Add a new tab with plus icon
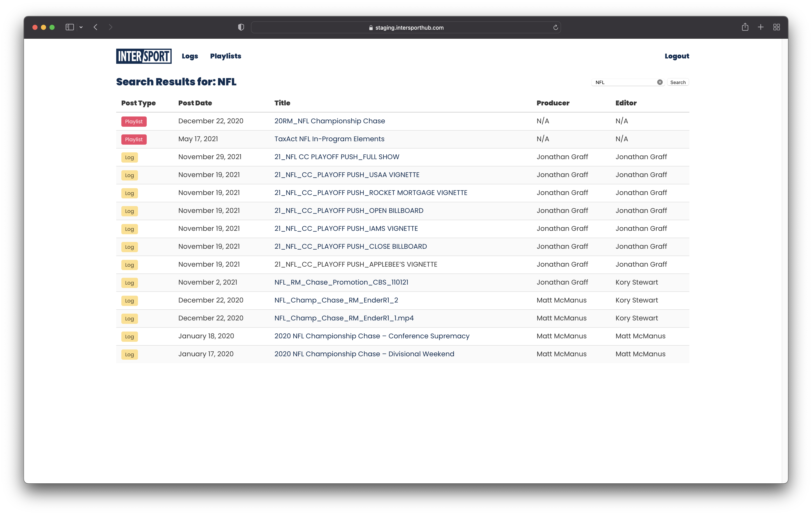Viewport: 812px width, 515px height. click(761, 27)
